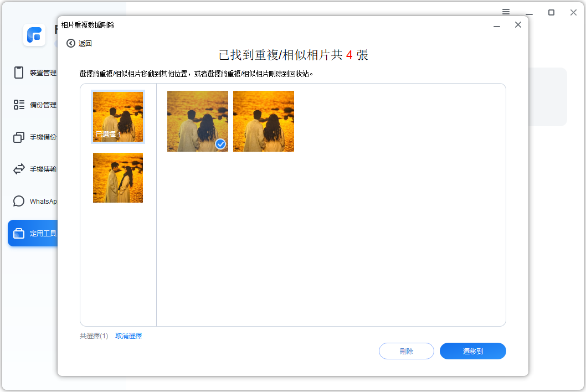Click the 手機備份 copy icon in sidebar
Screen dimensions: 586x392
[x=19, y=137]
